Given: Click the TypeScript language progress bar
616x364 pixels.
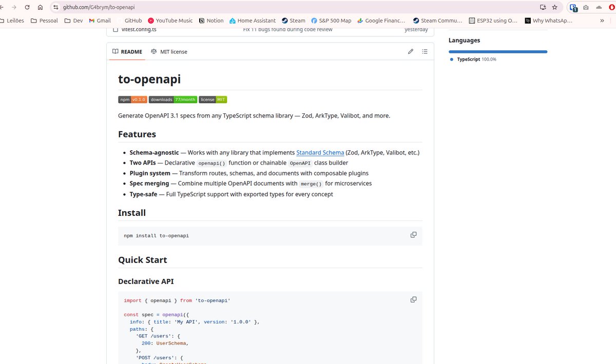Looking at the screenshot, I should tap(498, 52).
